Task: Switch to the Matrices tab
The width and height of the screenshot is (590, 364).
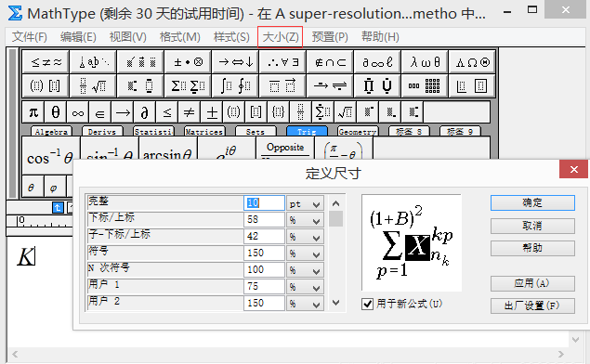Action: (x=204, y=131)
